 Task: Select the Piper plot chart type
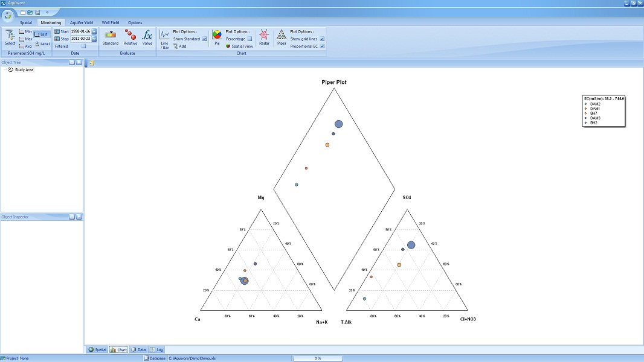tap(282, 37)
